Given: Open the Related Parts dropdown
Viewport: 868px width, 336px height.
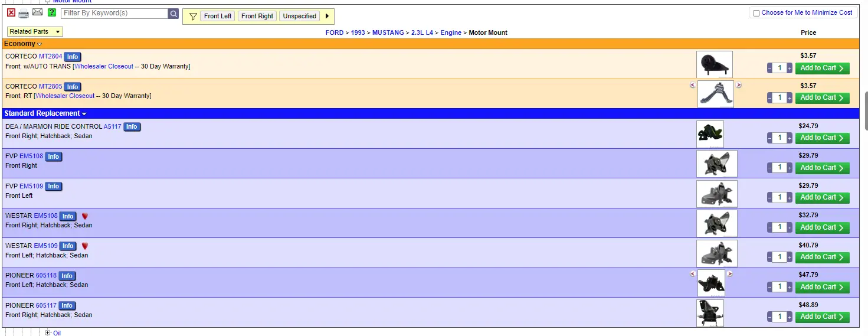Looking at the screenshot, I should 35,31.
